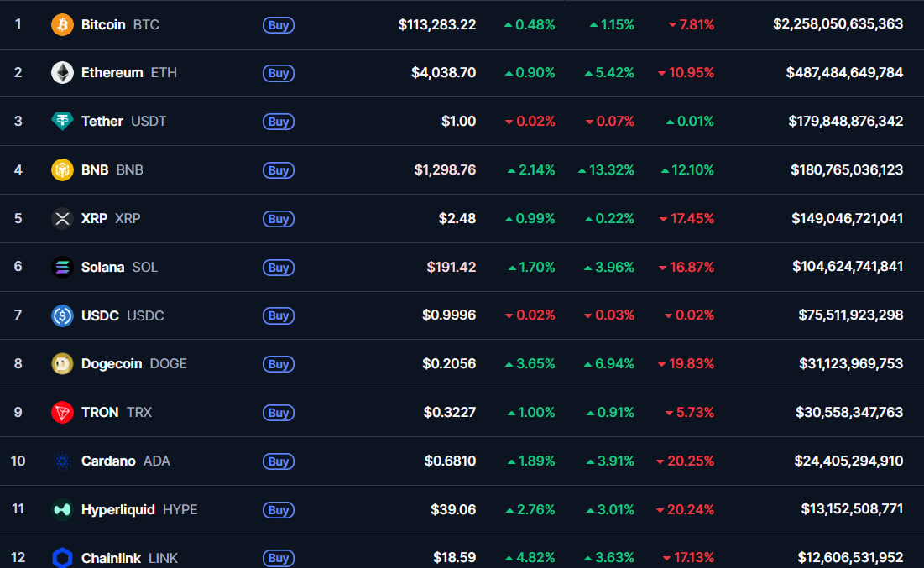Click the red TRON logo icon
The width and height of the screenshot is (924, 568).
pyautogui.click(x=62, y=413)
